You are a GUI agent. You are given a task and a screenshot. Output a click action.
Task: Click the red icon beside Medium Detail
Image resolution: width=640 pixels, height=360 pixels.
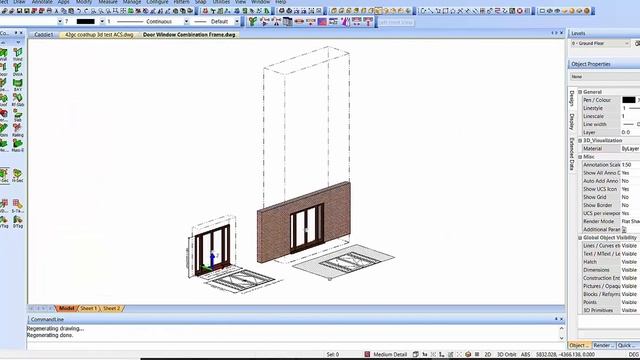[x=367, y=354]
